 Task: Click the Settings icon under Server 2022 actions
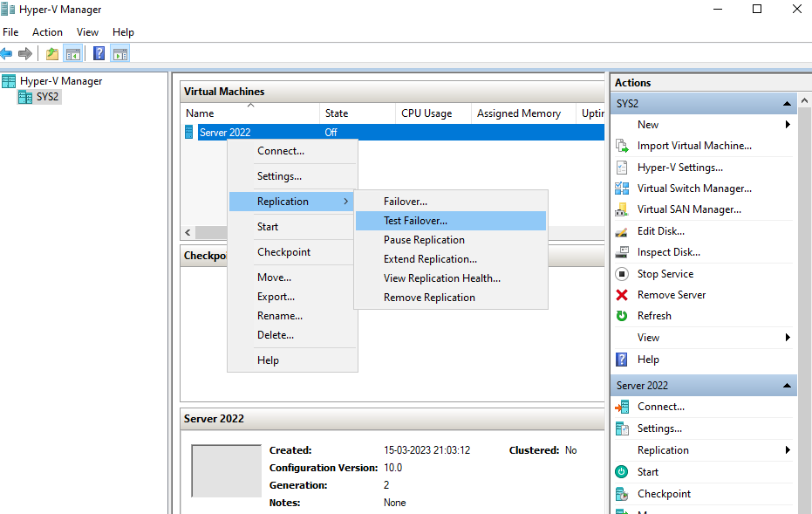(x=622, y=428)
